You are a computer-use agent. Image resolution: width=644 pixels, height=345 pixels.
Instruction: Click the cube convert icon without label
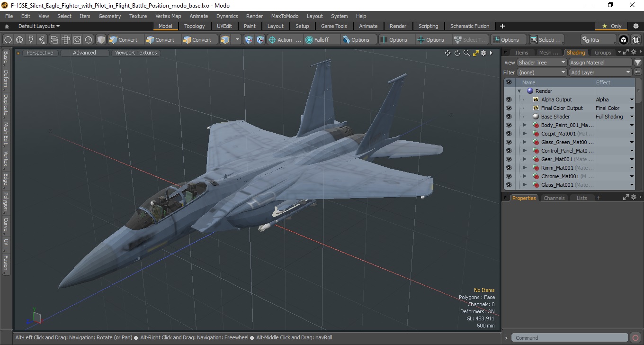(x=225, y=40)
